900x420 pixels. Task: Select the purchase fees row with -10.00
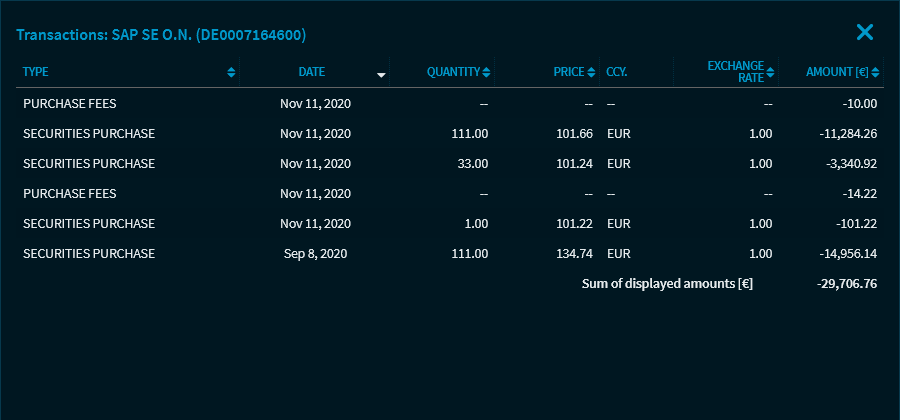pos(70,103)
